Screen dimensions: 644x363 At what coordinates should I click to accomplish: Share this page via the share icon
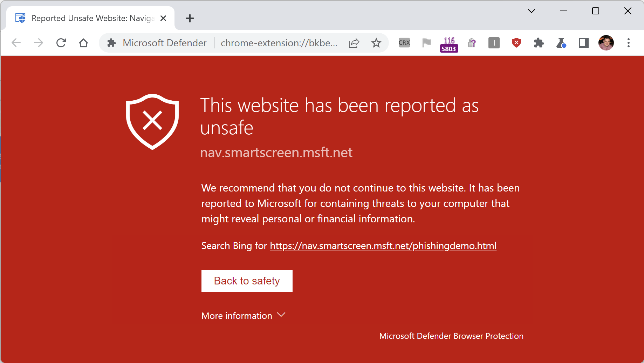[x=354, y=43]
